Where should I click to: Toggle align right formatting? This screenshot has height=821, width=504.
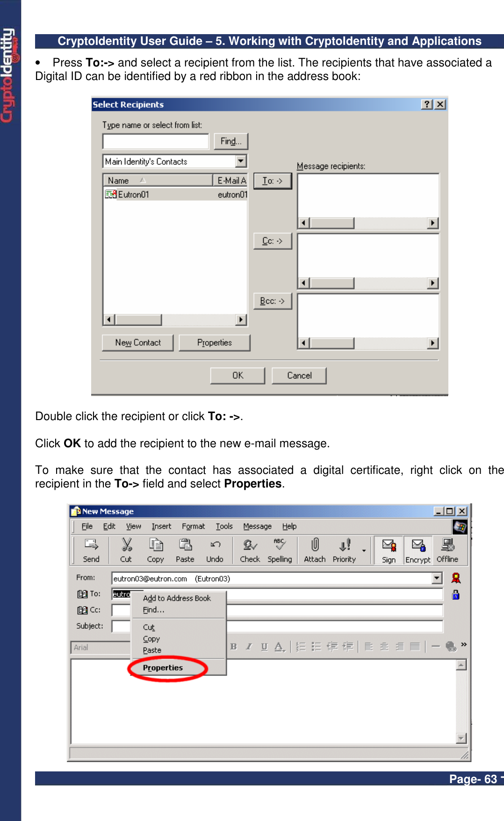[x=400, y=647]
